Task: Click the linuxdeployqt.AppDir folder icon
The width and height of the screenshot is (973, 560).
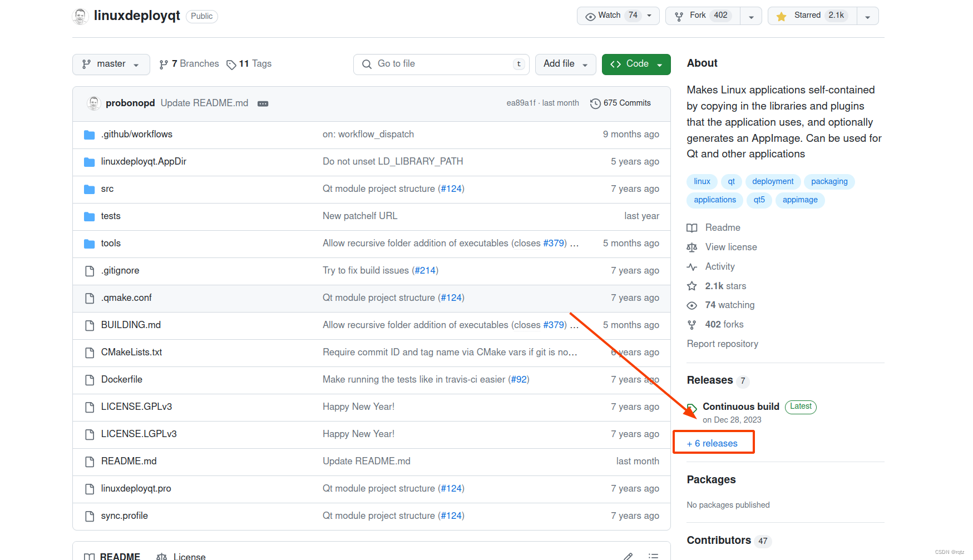Action: [89, 162]
